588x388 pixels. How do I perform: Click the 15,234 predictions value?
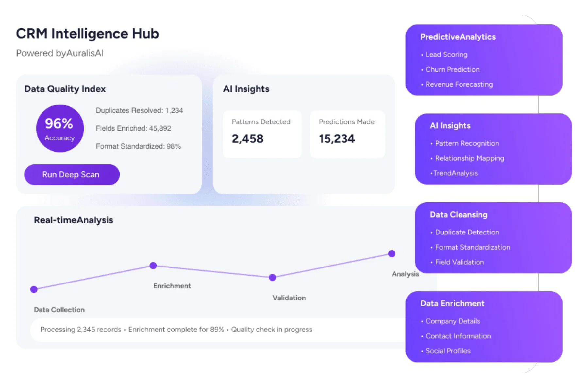[x=337, y=139]
